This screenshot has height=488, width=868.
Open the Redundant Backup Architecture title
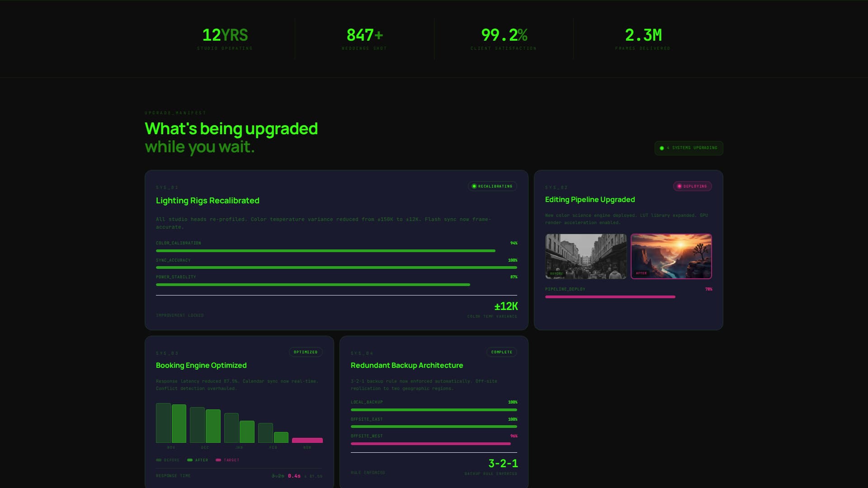coord(407,366)
